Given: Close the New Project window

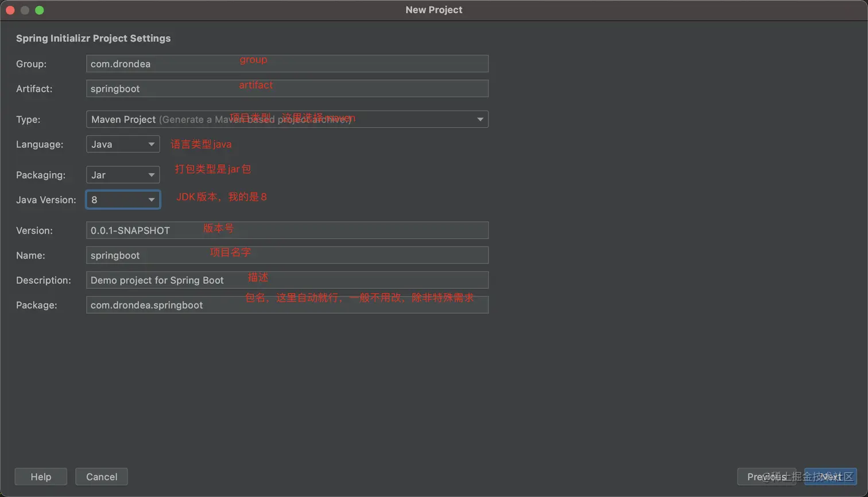Looking at the screenshot, I should pos(10,10).
